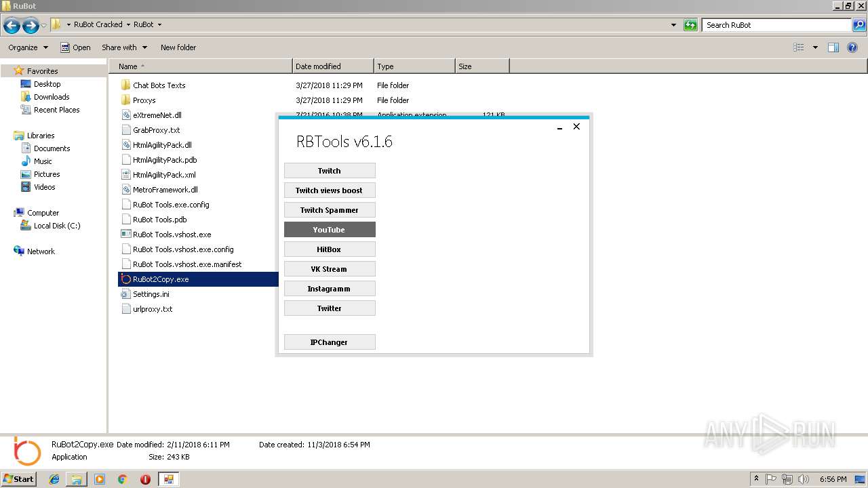Viewport: 868px width, 488px height.
Task: Refresh the RuBot folder view
Action: (690, 25)
